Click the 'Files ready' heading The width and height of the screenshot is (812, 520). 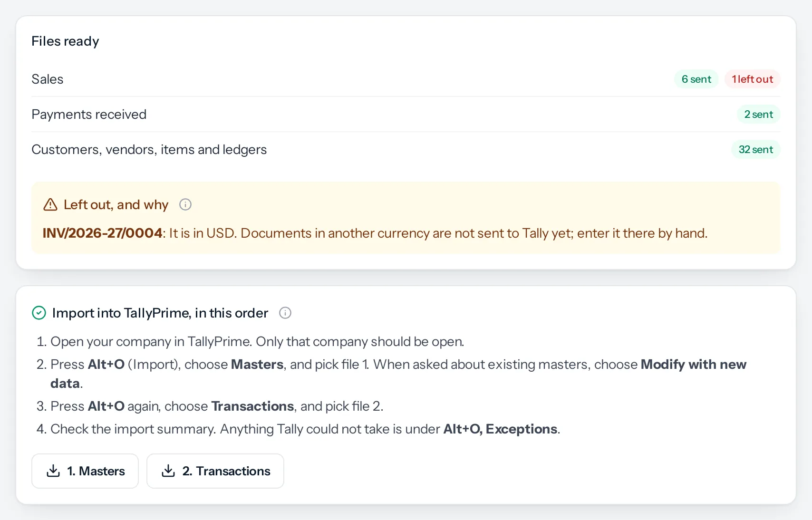tap(65, 41)
